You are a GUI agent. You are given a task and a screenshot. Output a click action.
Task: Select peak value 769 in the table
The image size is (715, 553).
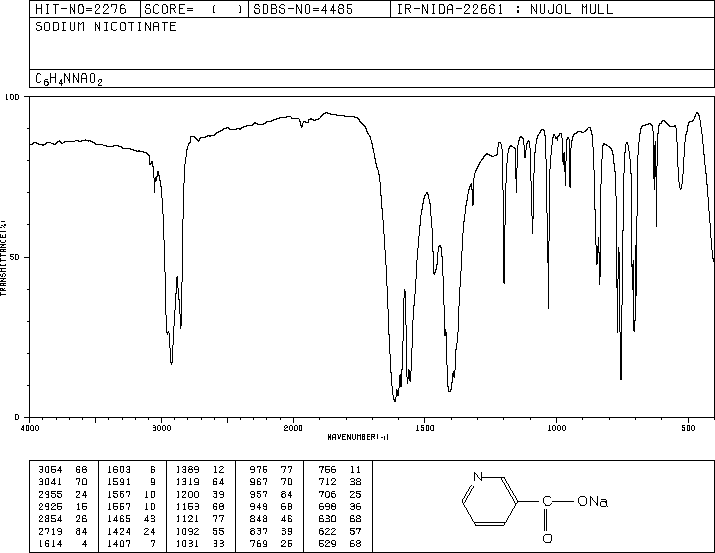259,543
